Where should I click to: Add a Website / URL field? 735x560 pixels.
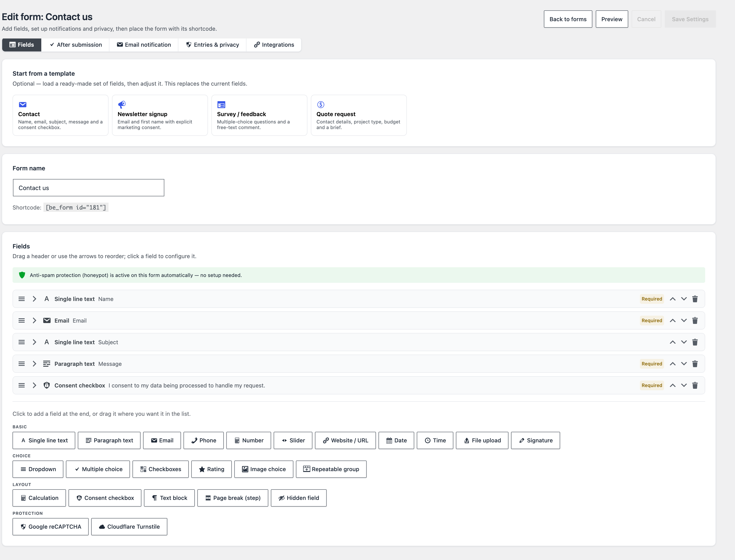pyautogui.click(x=345, y=441)
